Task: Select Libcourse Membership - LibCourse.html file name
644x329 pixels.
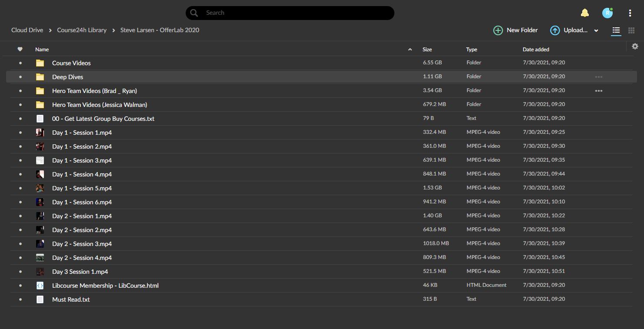Action: 105,286
